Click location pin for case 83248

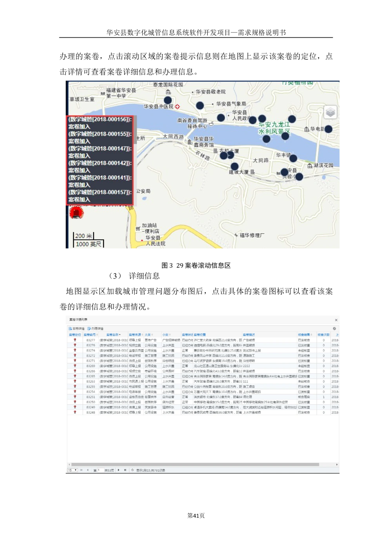75,412
